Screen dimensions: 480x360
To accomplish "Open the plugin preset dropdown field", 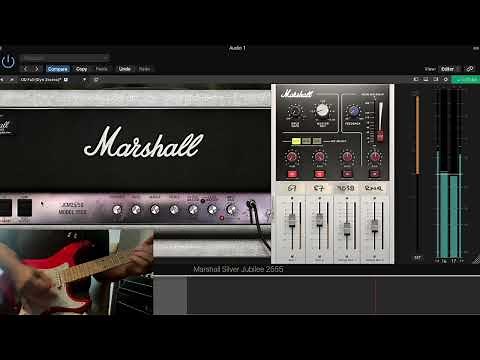I will tap(65, 58).
